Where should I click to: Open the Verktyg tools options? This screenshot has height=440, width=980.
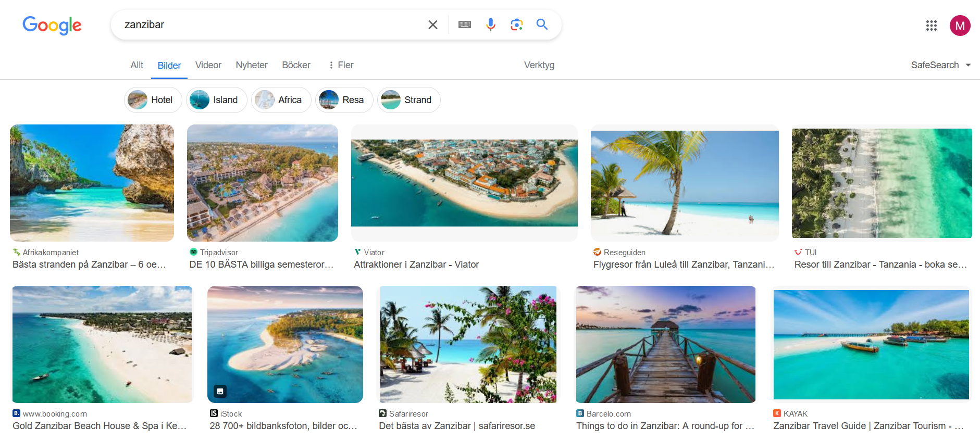click(539, 65)
